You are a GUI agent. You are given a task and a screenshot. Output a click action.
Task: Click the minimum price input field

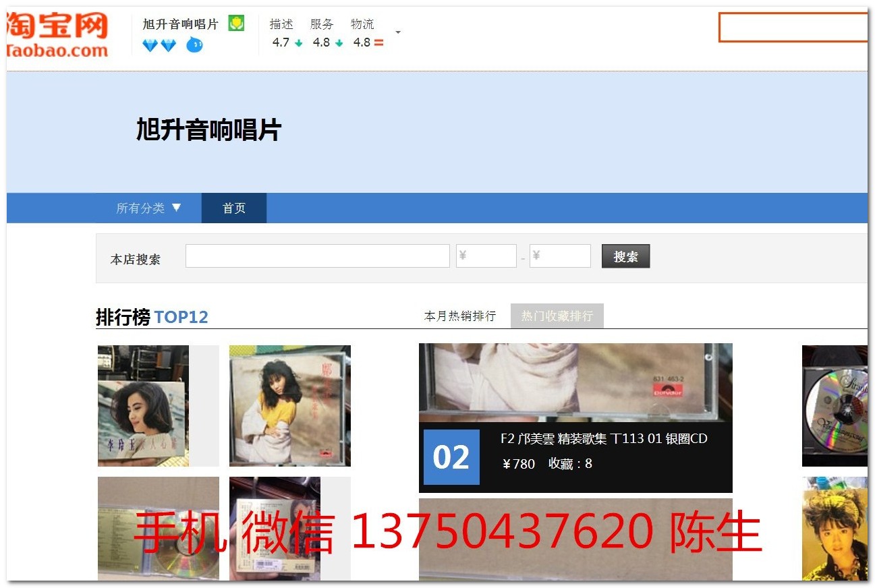(x=486, y=256)
